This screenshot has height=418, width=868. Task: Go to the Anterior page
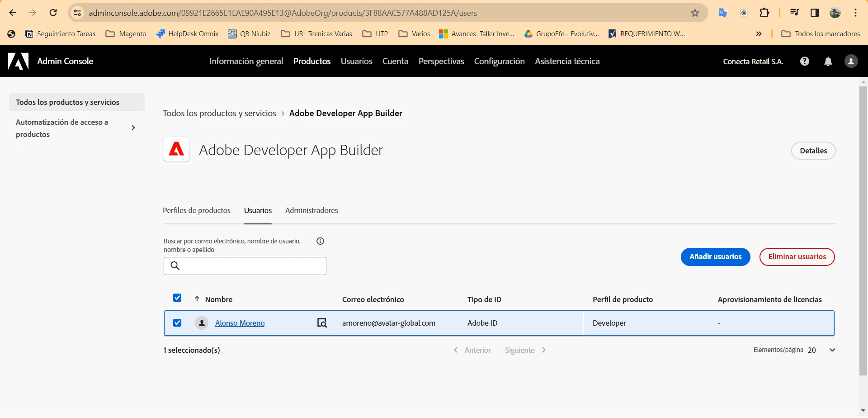[472, 350]
